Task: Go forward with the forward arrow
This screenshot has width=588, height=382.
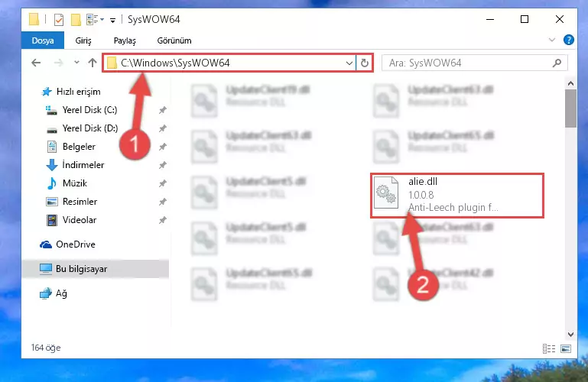Action: (x=59, y=63)
